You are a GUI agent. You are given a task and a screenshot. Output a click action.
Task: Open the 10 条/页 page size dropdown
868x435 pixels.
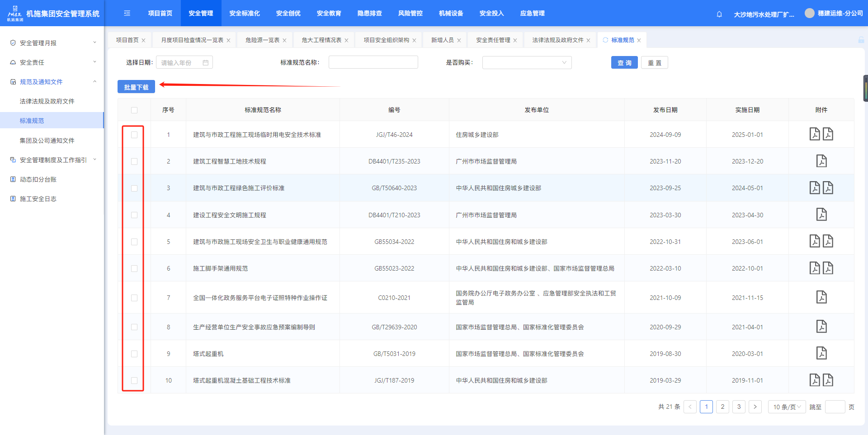point(786,407)
